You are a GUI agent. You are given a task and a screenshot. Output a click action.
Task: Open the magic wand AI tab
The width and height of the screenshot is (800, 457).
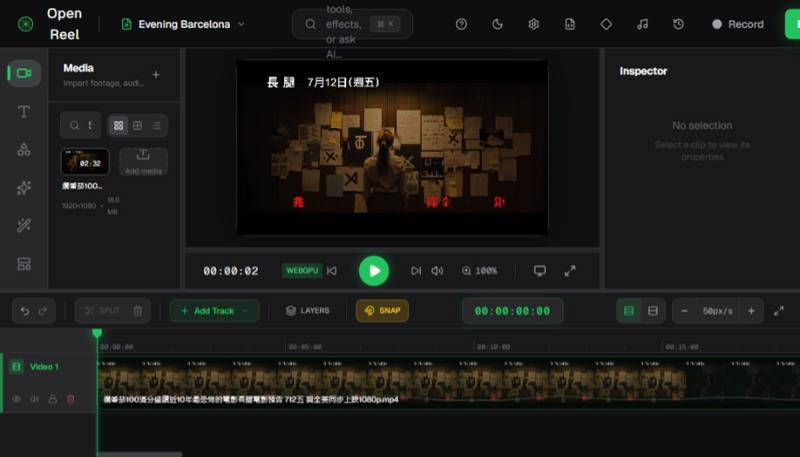[x=24, y=225]
